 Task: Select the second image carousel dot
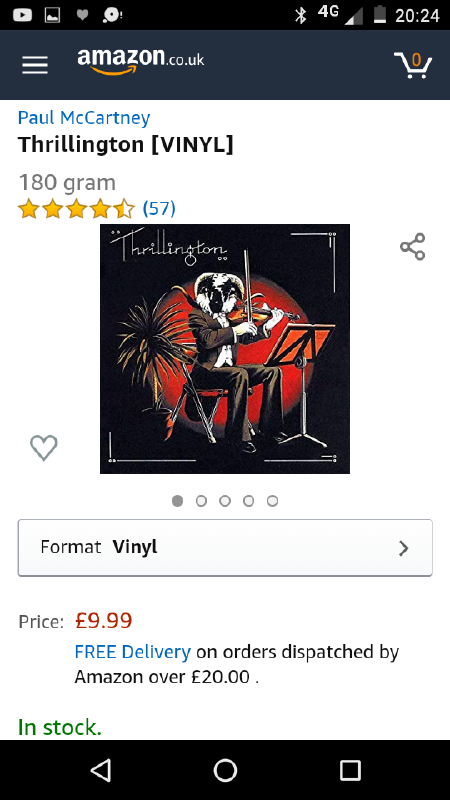201,501
